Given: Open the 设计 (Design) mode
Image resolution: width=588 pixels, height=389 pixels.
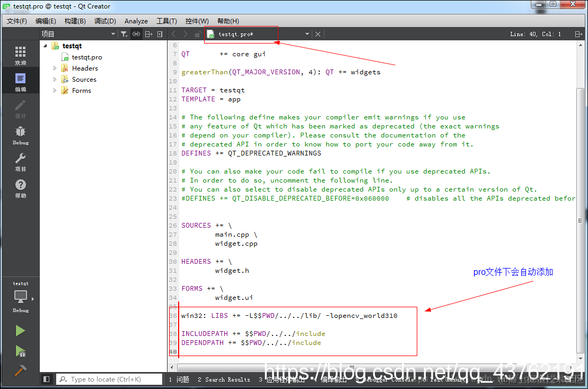Looking at the screenshot, I should pos(20,108).
